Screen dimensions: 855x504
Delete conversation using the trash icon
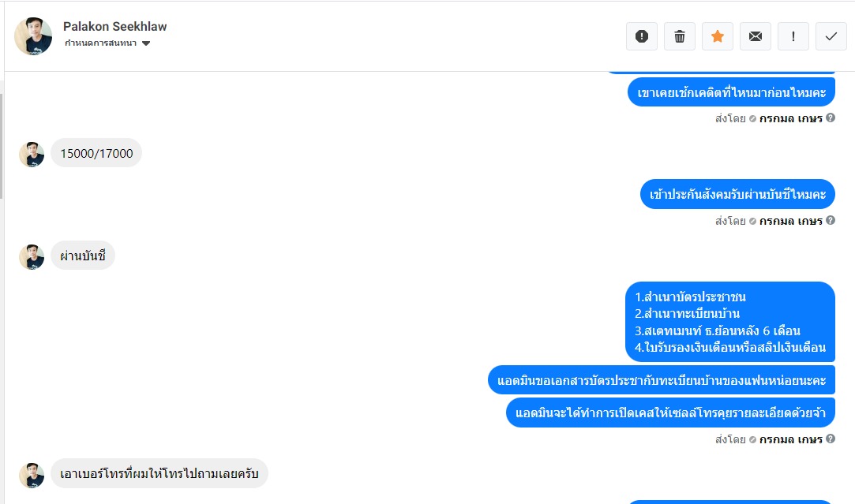[680, 36]
